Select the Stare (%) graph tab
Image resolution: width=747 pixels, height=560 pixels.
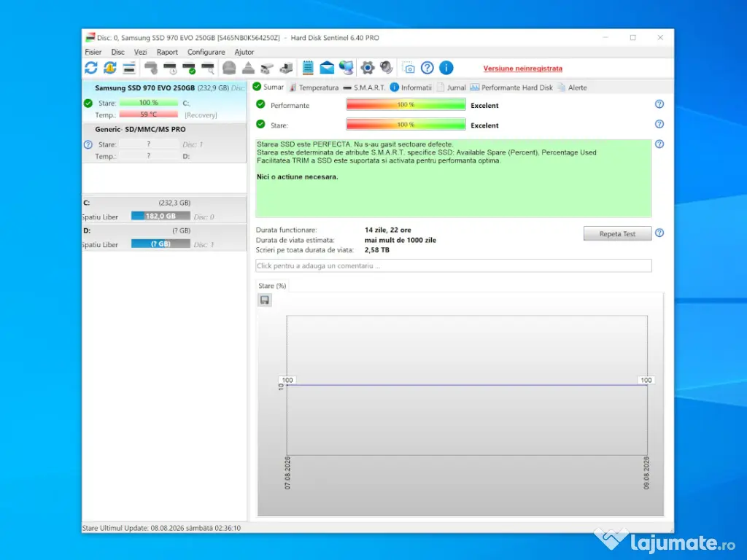pos(272,286)
